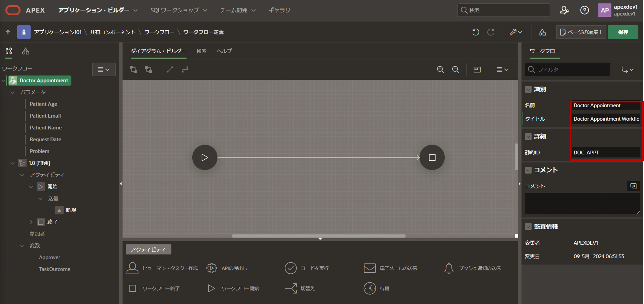This screenshot has width=644, height=304.
Task: Select the Switch (切替え) activity icon
Action: (291, 288)
